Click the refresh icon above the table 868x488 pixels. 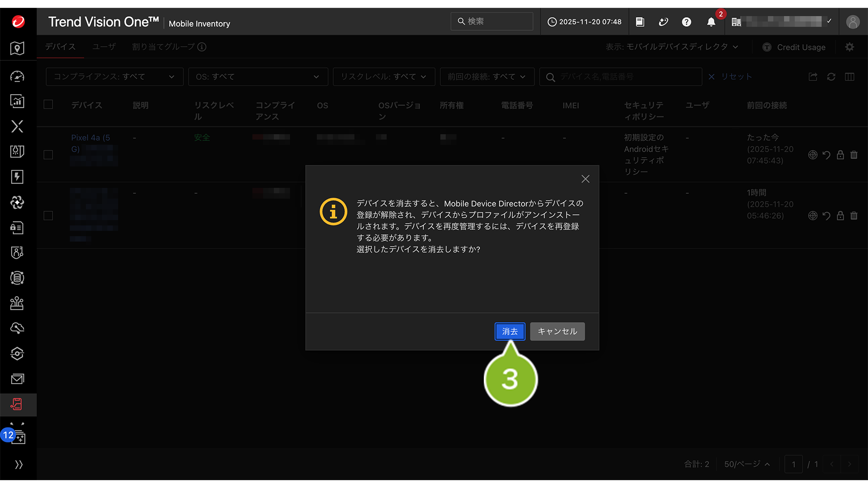click(831, 77)
